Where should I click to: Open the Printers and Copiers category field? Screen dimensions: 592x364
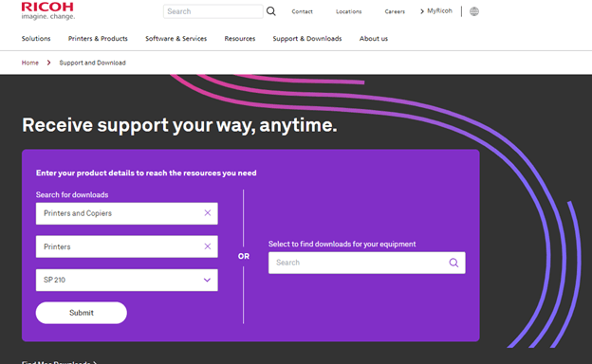click(x=127, y=213)
